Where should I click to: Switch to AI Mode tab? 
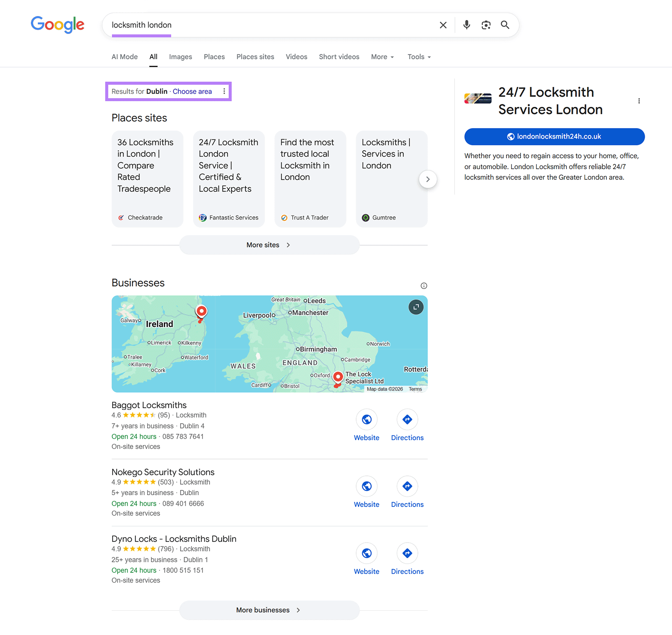click(x=124, y=57)
